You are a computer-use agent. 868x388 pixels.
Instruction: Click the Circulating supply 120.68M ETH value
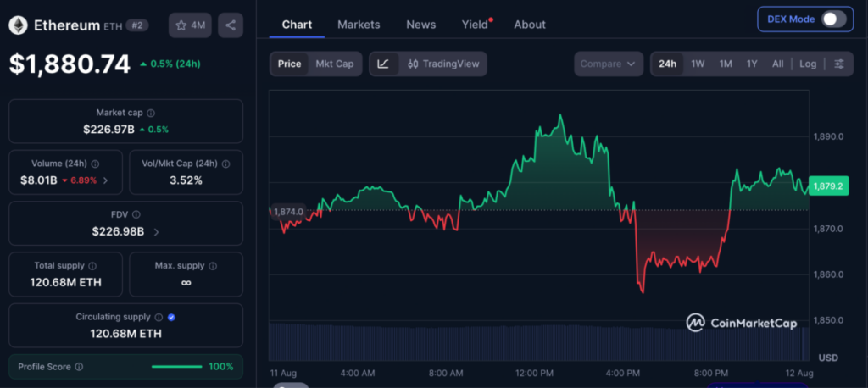click(126, 334)
